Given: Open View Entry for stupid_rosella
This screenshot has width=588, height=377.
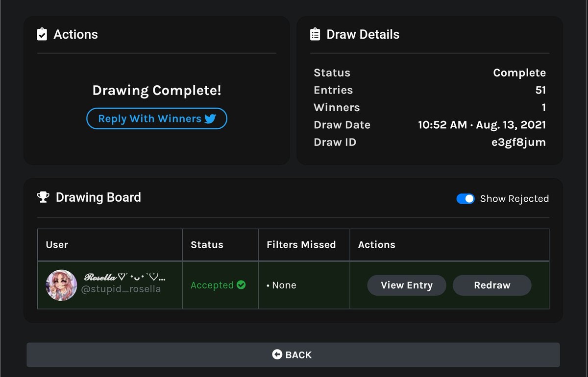Looking at the screenshot, I should (407, 285).
